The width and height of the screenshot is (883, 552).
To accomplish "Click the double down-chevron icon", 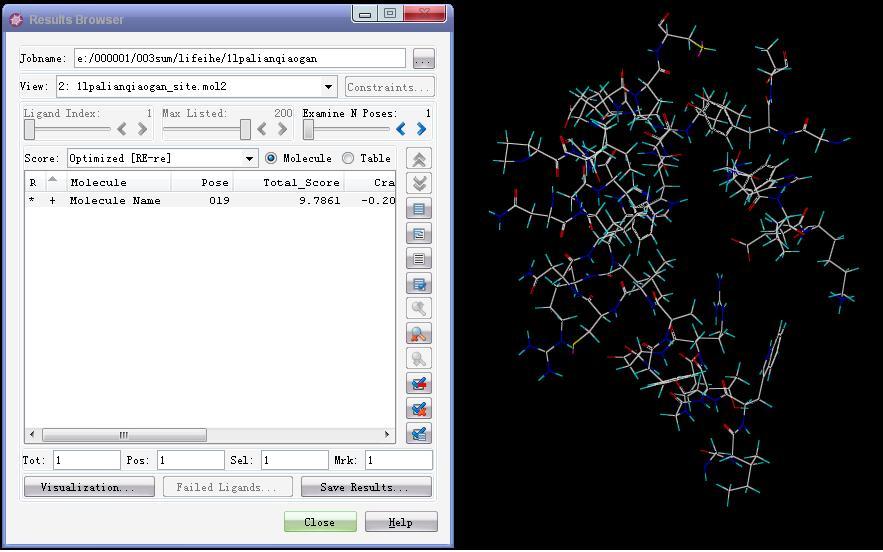I will [x=418, y=184].
